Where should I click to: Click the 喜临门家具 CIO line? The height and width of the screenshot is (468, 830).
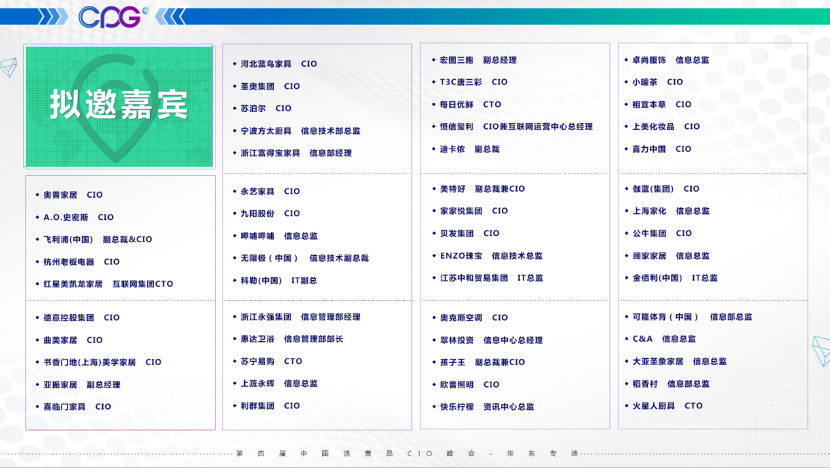tap(77, 407)
